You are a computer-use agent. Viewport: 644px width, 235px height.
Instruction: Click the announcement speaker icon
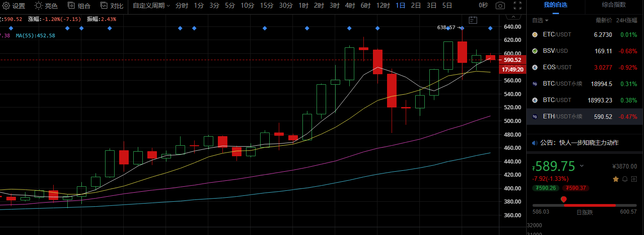[535, 143]
